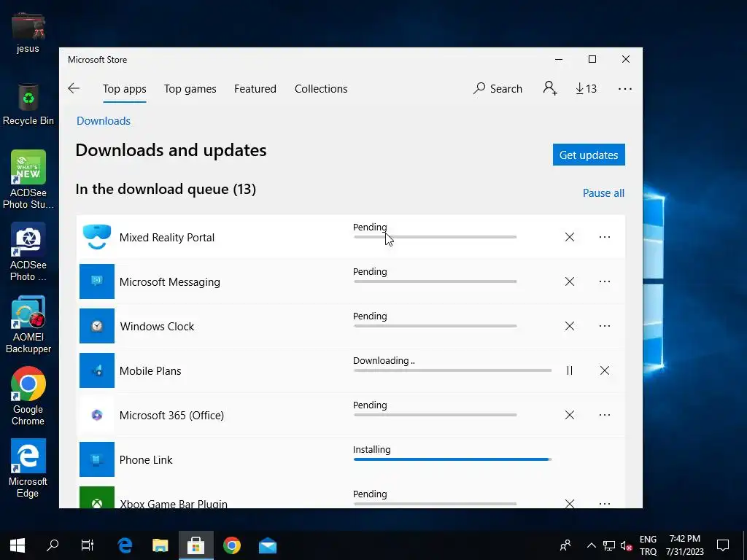Switch to the Top games tab
Viewport: 747px width, 560px height.
tap(190, 88)
